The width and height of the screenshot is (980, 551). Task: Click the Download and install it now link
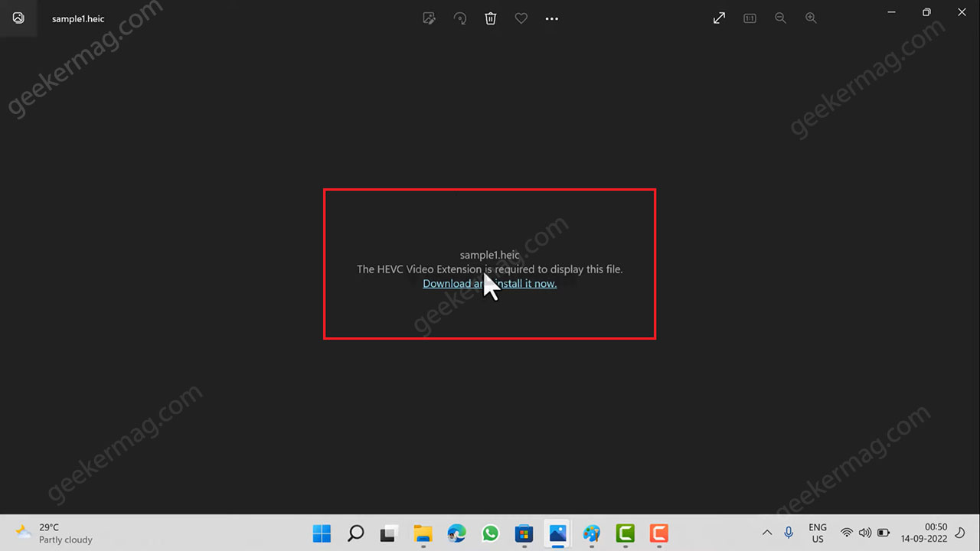(x=490, y=283)
